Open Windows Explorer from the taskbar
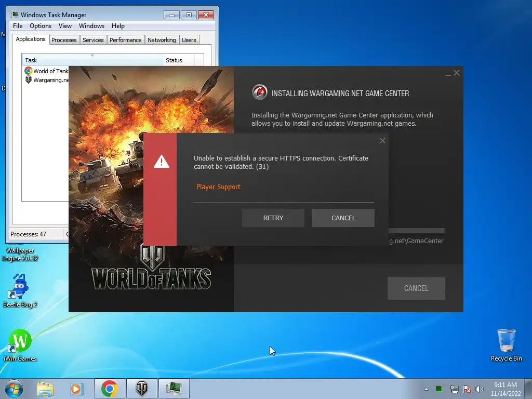The width and height of the screenshot is (532, 399). coord(45,389)
